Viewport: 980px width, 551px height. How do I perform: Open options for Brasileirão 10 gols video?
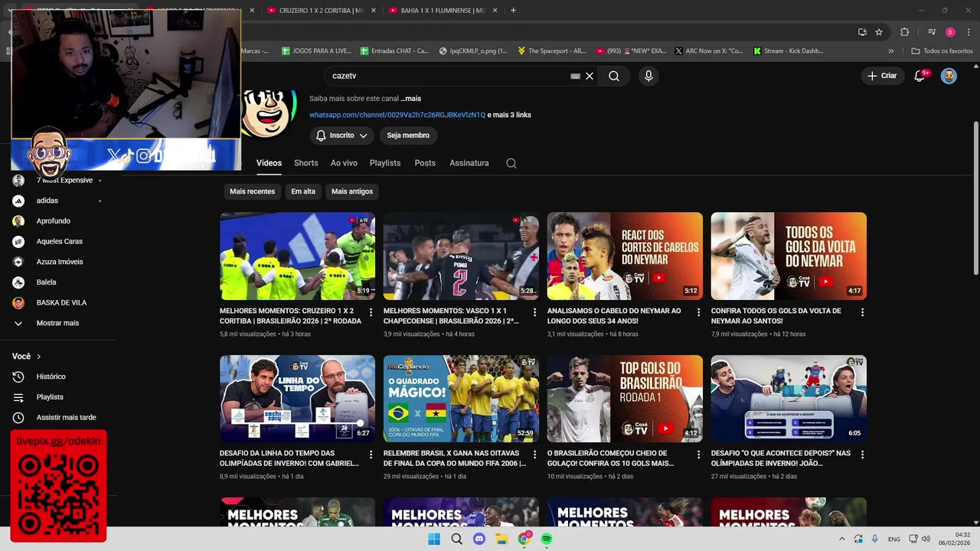point(698,455)
